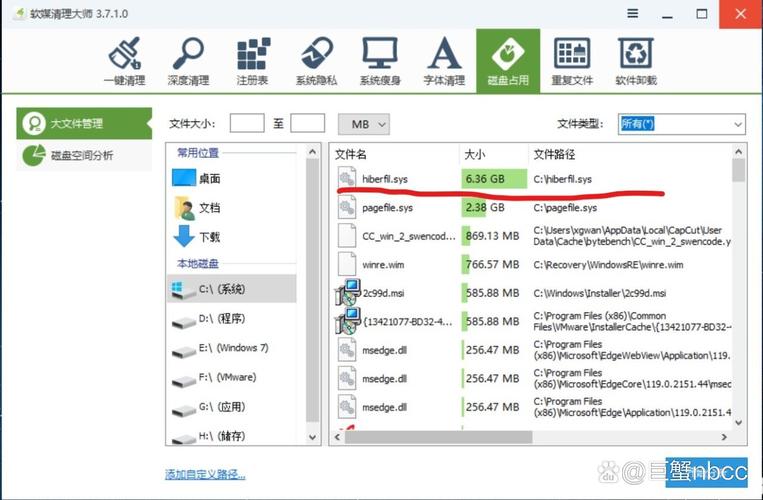
Task: Click the pagefile.sys gear file icon
Action: pyautogui.click(x=347, y=207)
